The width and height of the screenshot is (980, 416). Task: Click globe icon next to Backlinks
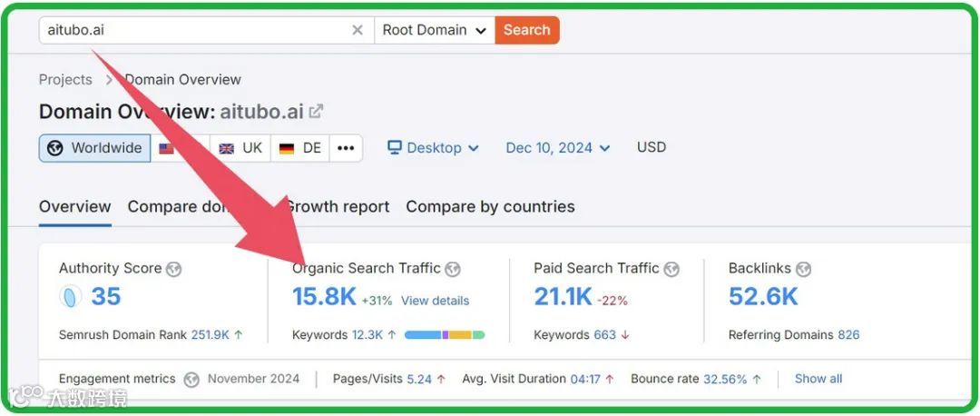804,269
